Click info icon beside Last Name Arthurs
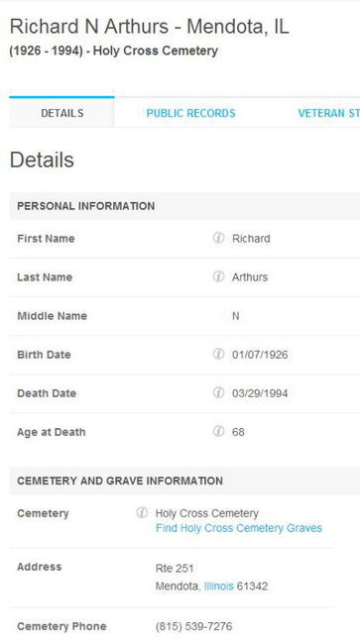The image size is (360, 644). (218, 276)
